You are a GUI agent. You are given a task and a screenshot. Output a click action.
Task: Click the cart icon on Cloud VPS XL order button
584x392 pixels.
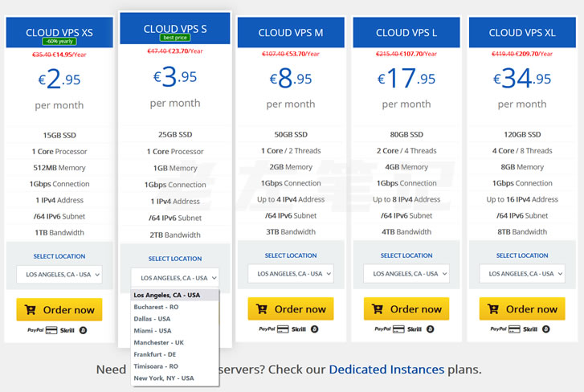click(x=494, y=309)
